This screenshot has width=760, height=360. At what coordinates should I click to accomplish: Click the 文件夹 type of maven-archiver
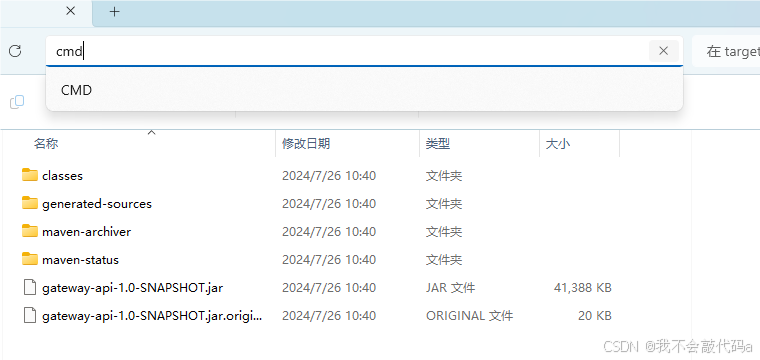coord(444,232)
